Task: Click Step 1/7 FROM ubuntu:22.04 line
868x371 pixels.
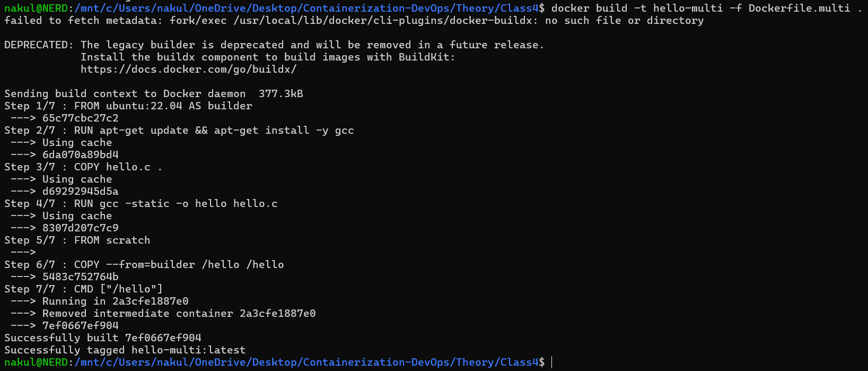Action: pos(128,106)
